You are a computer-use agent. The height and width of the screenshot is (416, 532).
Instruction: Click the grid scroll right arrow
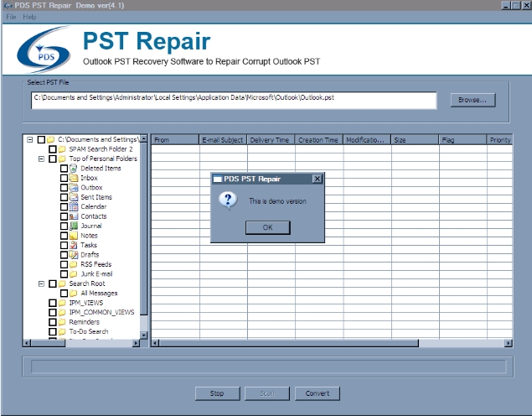[x=509, y=343]
